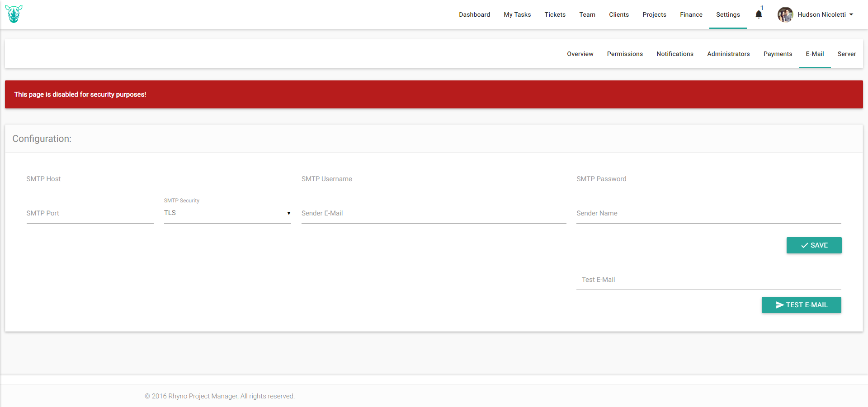Open the Clients section
868x407 pixels.
click(618, 14)
